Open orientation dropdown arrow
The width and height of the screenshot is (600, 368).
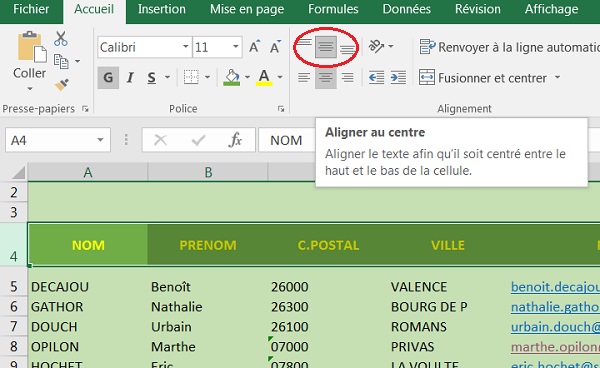click(x=391, y=47)
